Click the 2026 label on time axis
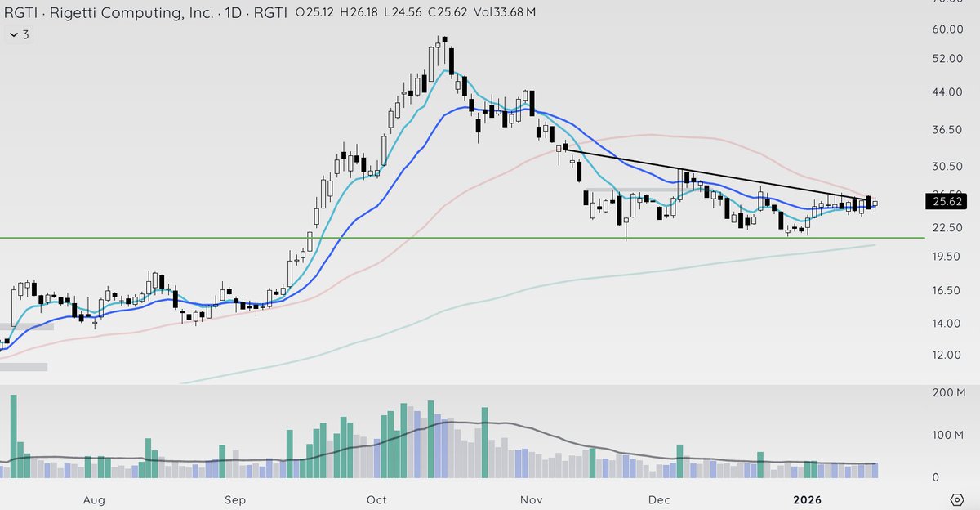980x510 pixels. pyautogui.click(x=807, y=499)
